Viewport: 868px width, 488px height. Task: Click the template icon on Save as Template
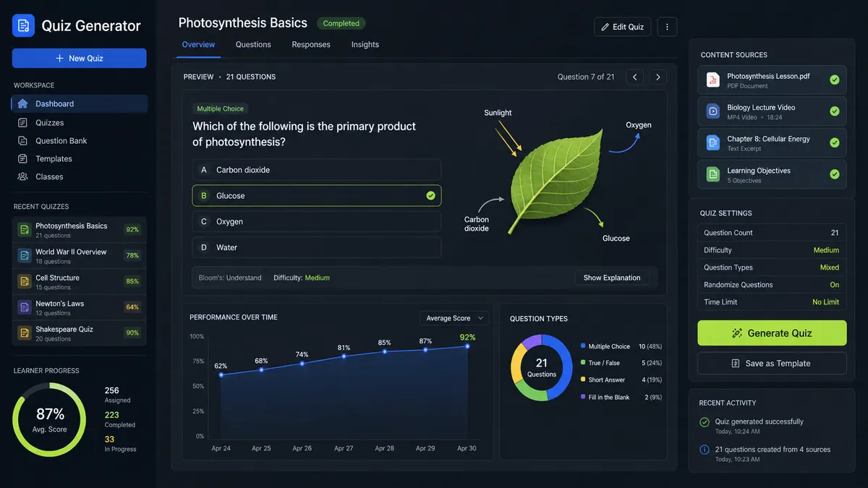[736, 364]
